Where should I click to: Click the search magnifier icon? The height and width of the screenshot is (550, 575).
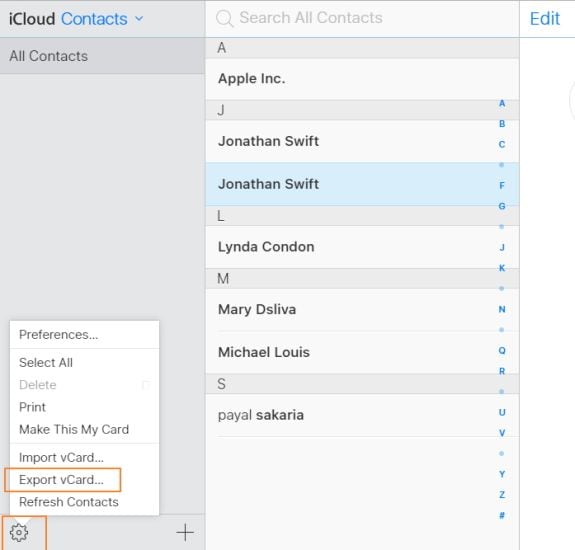click(224, 18)
